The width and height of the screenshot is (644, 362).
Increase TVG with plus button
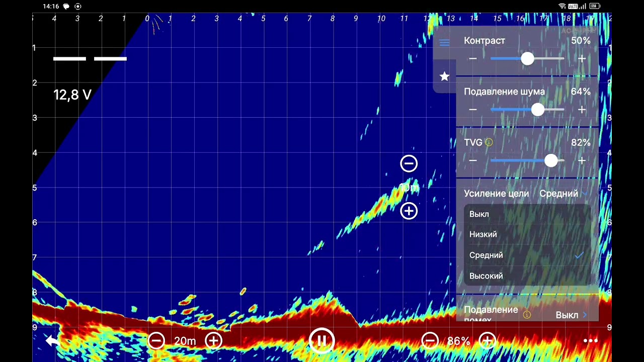click(582, 160)
